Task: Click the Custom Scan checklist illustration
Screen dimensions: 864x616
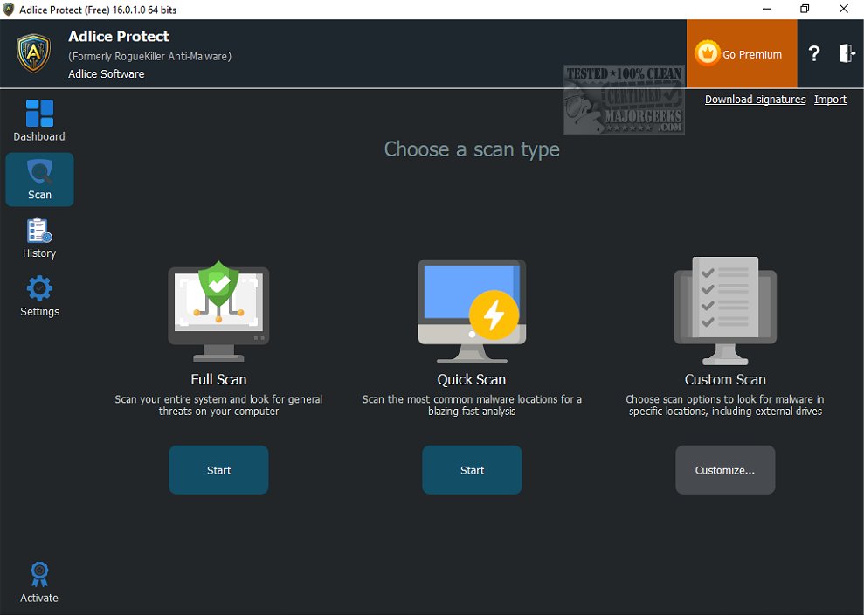Action: pyautogui.click(x=725, y=311)
